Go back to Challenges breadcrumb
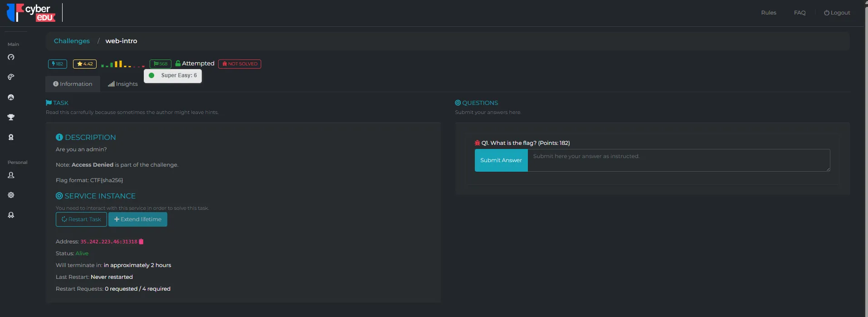Viewport: 868px width, 317px height. [72, 41]
